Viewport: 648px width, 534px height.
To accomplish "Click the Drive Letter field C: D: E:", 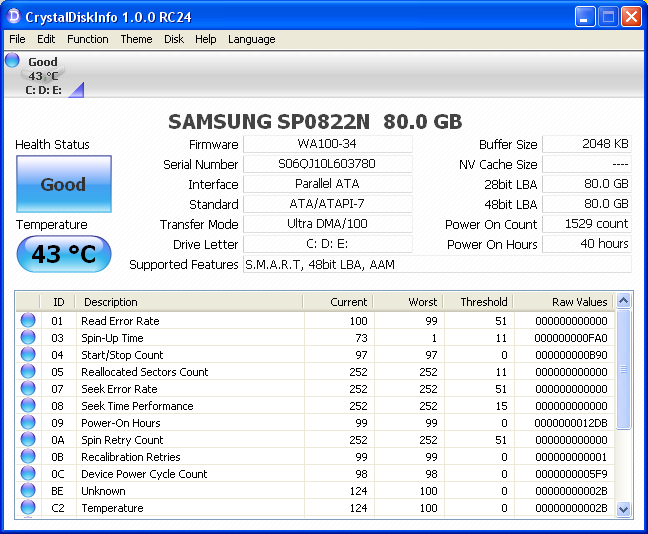I will pos(328,244).
